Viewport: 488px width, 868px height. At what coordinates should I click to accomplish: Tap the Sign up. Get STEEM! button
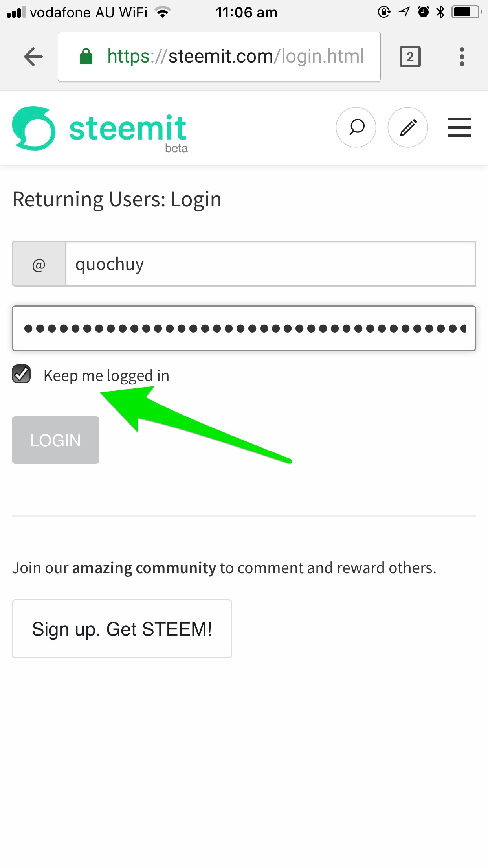click(122, 629)
